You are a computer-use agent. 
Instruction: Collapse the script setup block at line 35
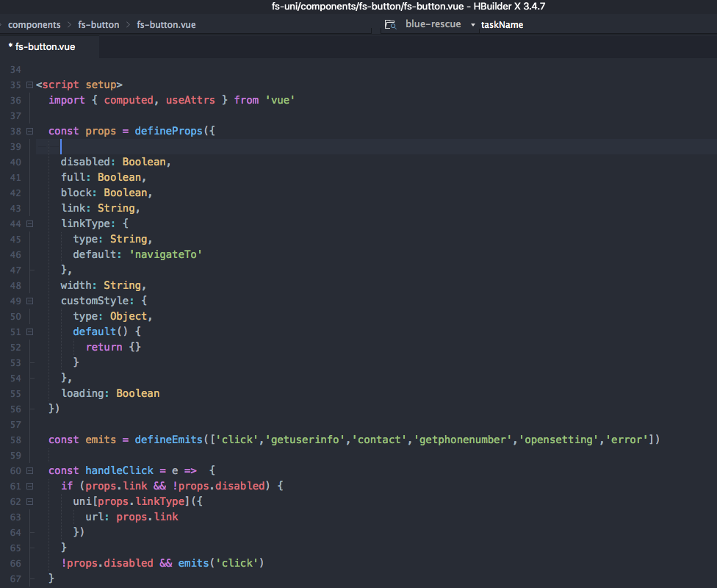[x=29, y=85]
